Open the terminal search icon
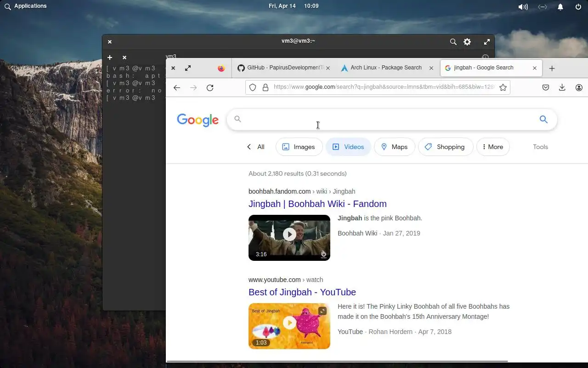Viewport: 588px width, 368px height. pos(453,42)
